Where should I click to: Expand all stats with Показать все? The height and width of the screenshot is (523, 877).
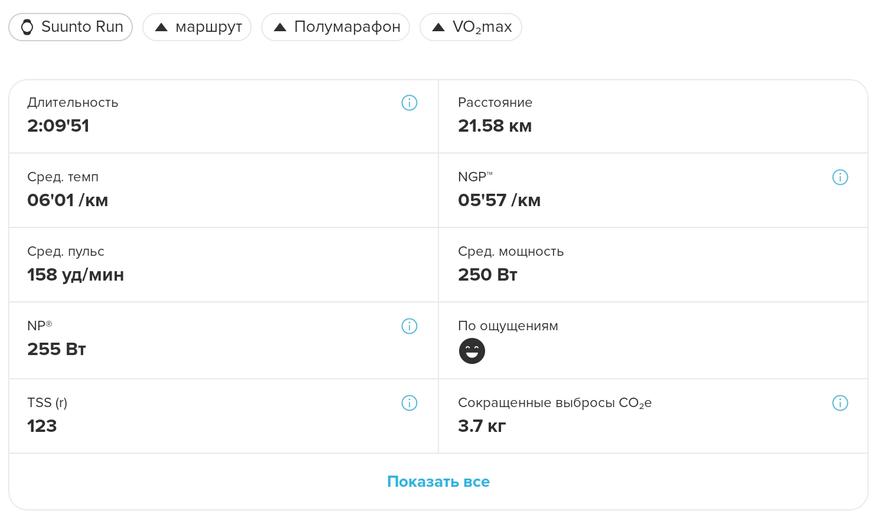[438, 482]
